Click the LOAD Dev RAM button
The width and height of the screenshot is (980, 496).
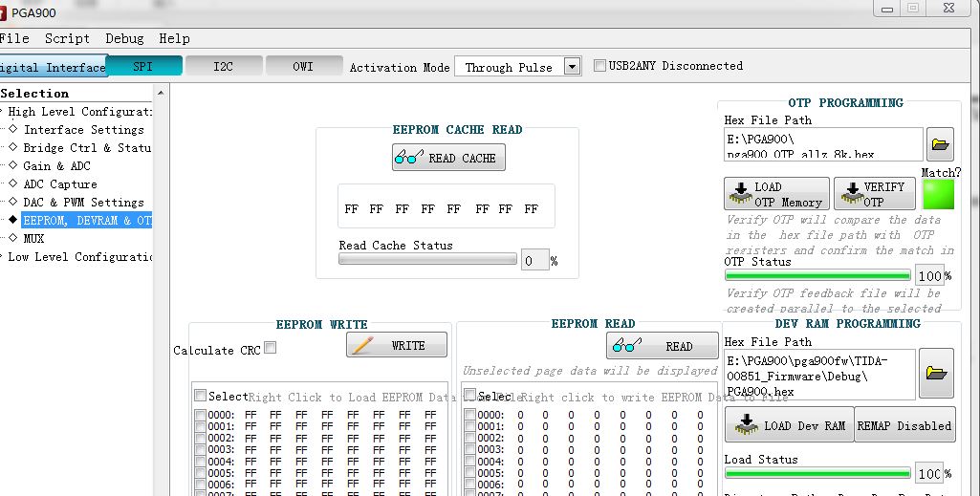point(790,424)
